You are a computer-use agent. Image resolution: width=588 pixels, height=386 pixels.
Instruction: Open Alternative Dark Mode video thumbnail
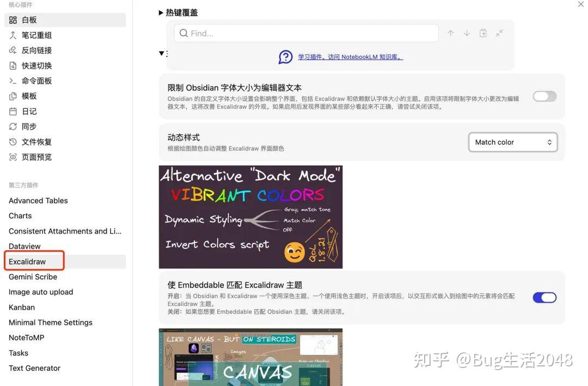(x=250, y=217)
